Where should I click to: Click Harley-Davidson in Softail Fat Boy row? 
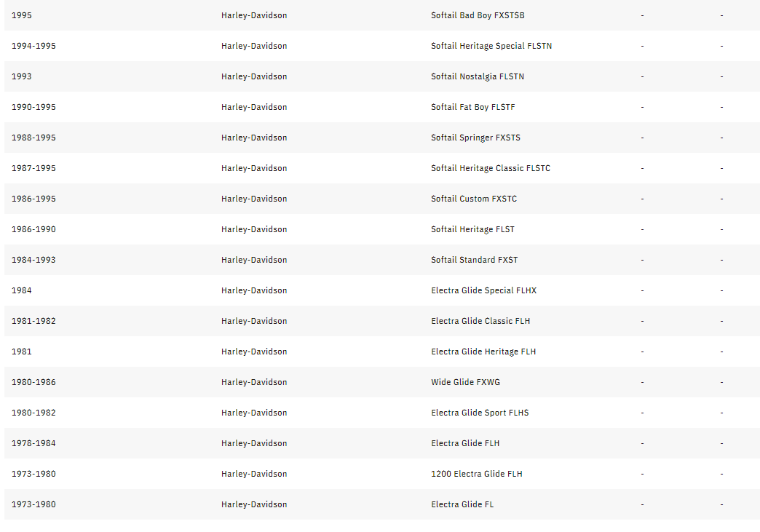254,107
